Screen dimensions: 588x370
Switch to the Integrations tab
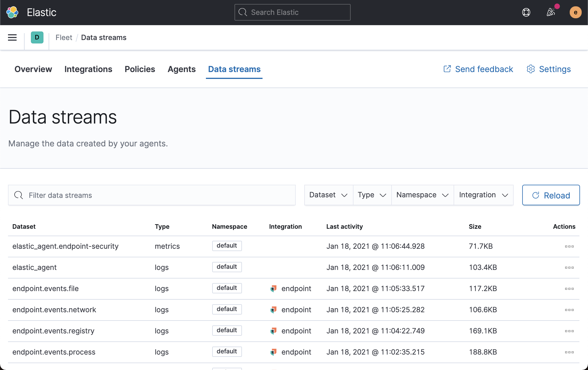tap(88, 69)
